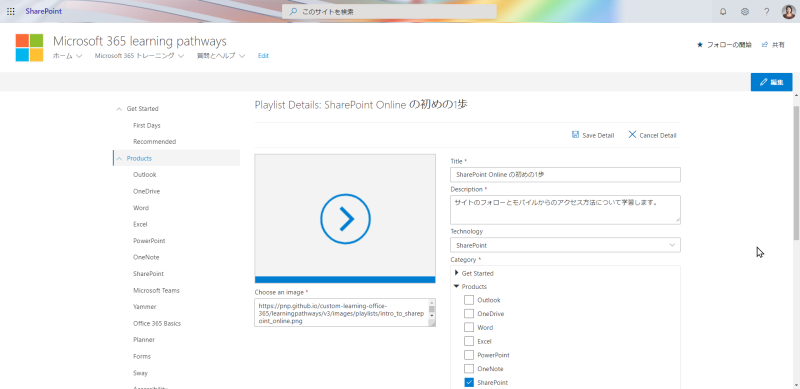Open notifications bell icon

pyautogui.click(x=723, y=12)
